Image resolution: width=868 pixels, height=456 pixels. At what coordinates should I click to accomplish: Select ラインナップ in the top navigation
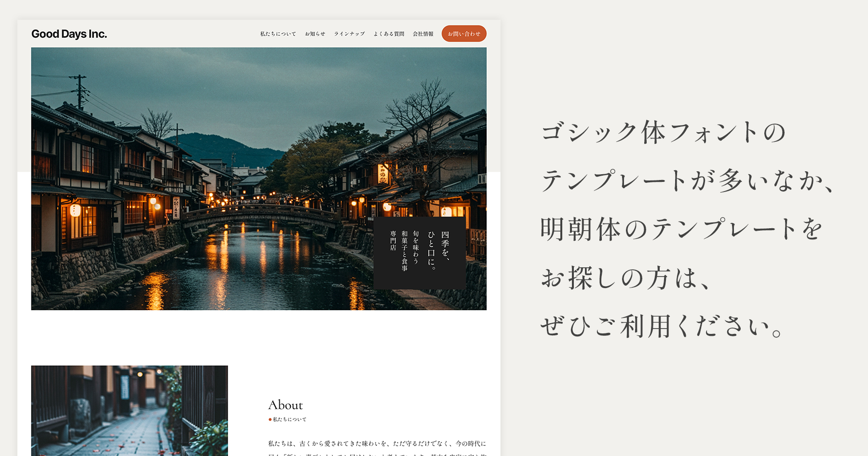349,34
